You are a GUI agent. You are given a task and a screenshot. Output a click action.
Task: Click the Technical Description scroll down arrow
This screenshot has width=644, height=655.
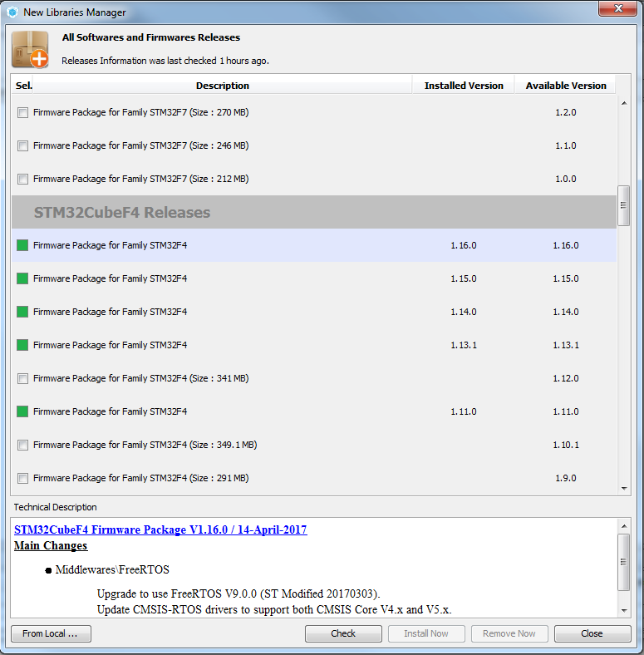[x=624, y=610]
